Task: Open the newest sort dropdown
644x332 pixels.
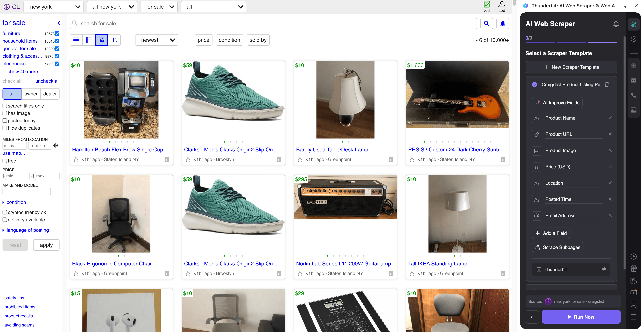Action: 156,40
